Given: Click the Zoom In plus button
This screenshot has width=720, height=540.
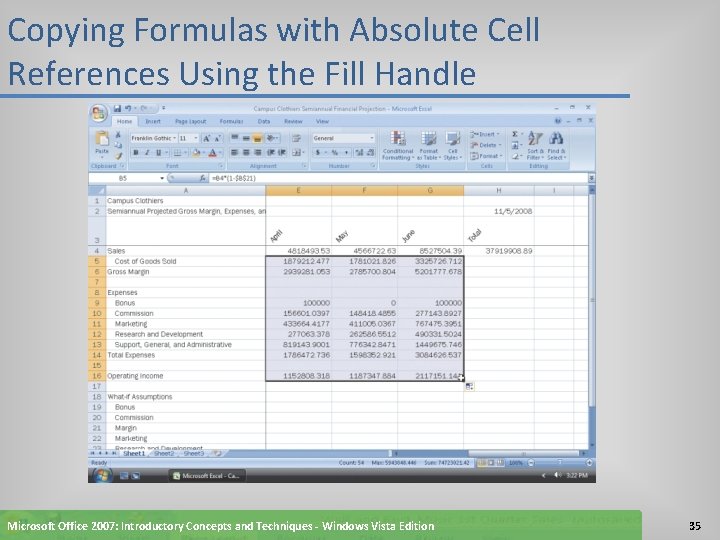Looking at the screenshot, I should coord(589,463).
